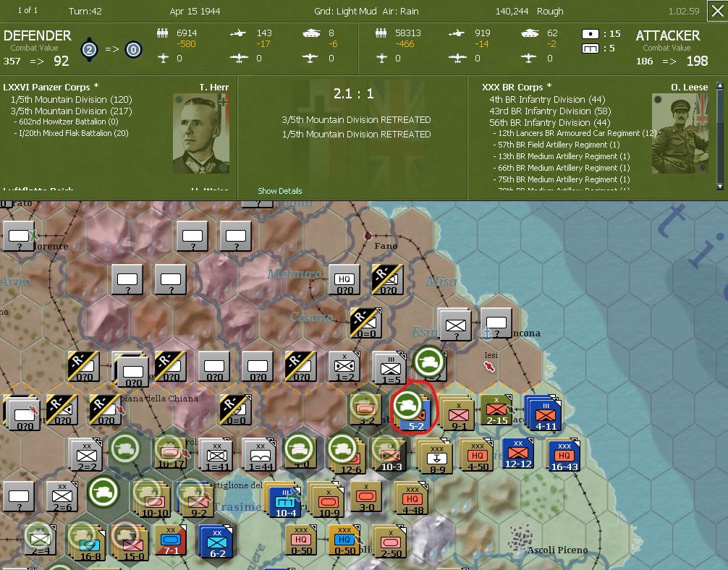This screenshot has width=728, height=570.
Task: Select the blue 12-12 division counter
Action: point(518,454)
